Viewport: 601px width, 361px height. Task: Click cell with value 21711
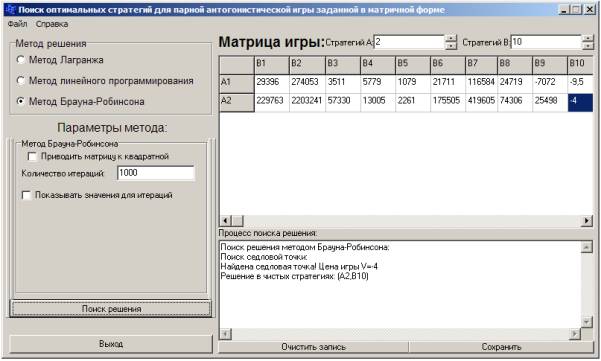point(448,84)
